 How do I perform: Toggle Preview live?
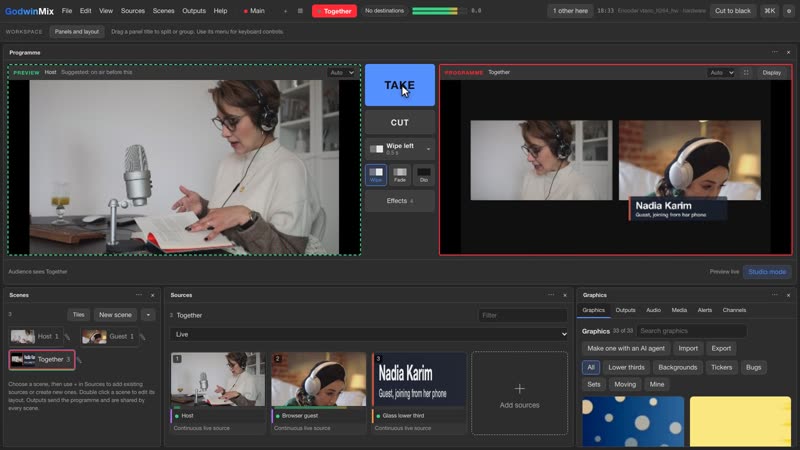(x=724, y=272)
